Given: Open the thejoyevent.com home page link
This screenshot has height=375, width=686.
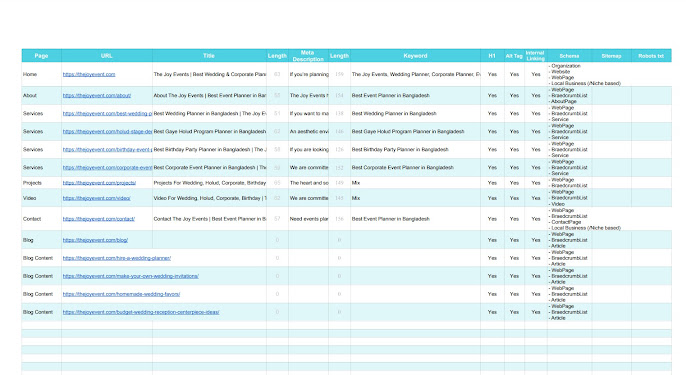Looking at the screenshot, I should tap(89, 74).
